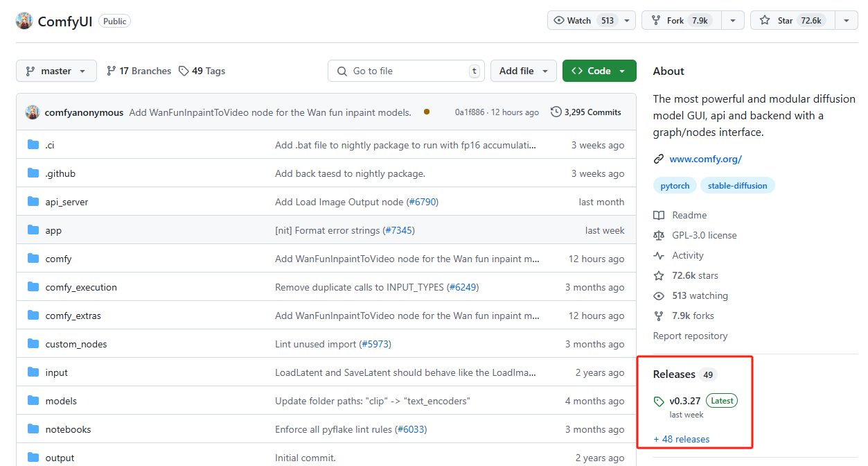Click the ComfyUI repository avatar icon

tap(24, 21)
